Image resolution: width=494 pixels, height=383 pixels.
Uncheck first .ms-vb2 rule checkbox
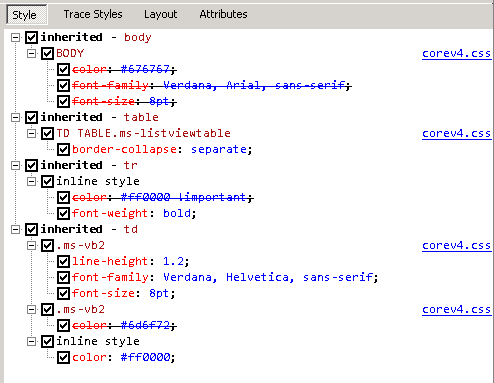pos(47,245)
